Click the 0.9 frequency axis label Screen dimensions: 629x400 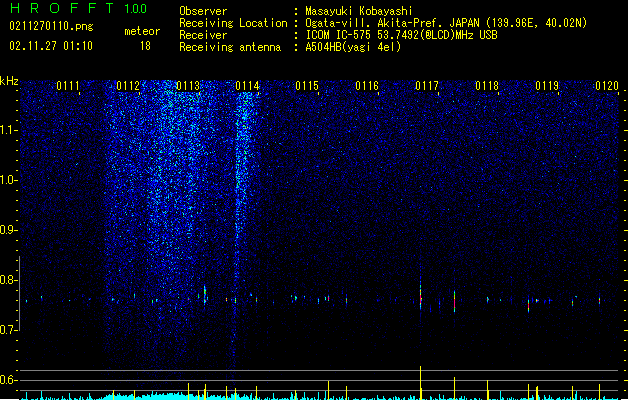[8, 230]
